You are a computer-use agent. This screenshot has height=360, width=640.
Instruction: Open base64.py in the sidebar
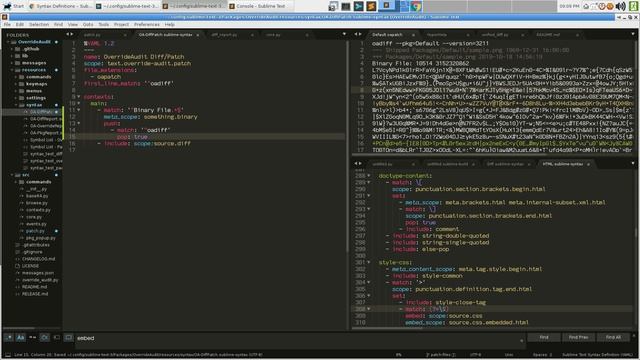coord(37,196)
